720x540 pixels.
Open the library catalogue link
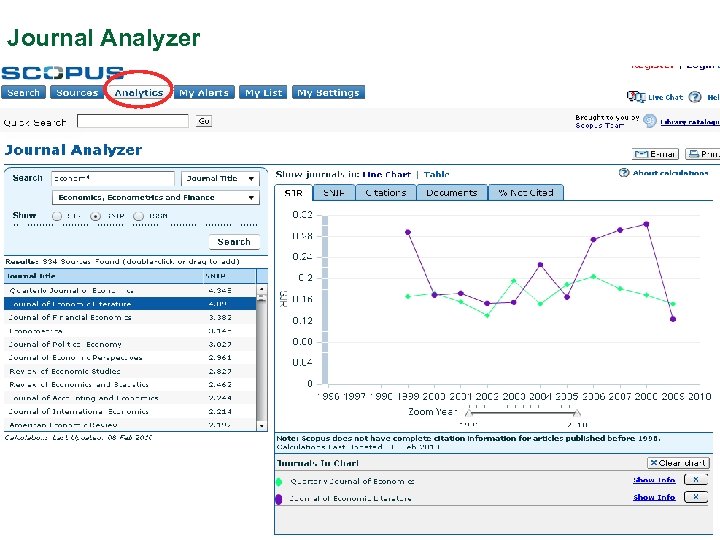point(689,122)
